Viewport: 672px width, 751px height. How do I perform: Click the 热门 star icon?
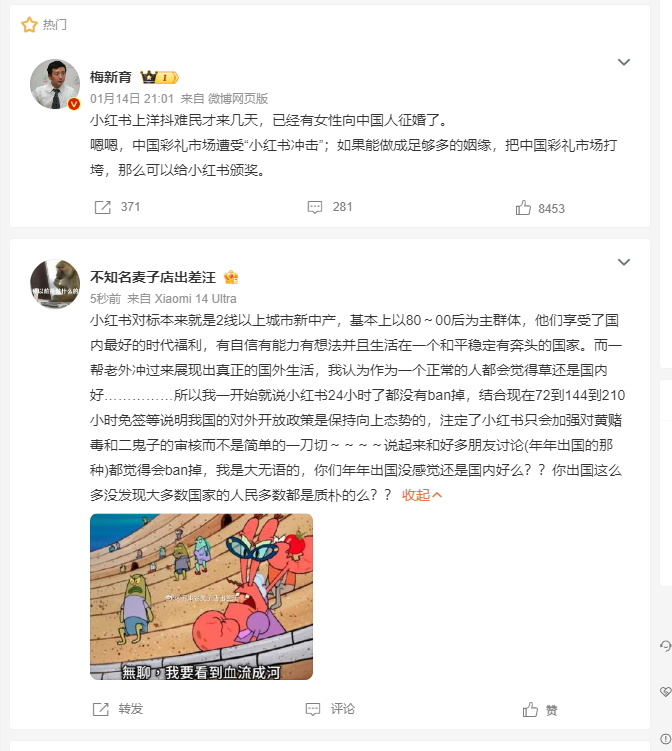click(x=29, y=24)
